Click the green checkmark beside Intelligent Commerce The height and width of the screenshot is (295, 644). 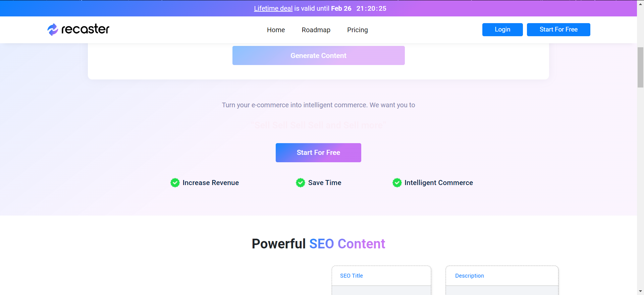(x=397, y=183)
